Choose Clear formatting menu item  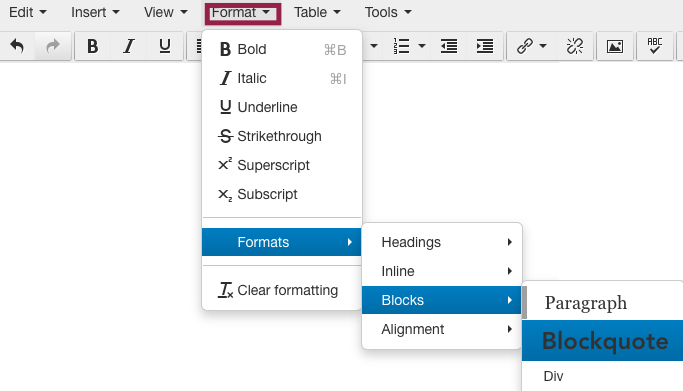[x=282, y=290]
